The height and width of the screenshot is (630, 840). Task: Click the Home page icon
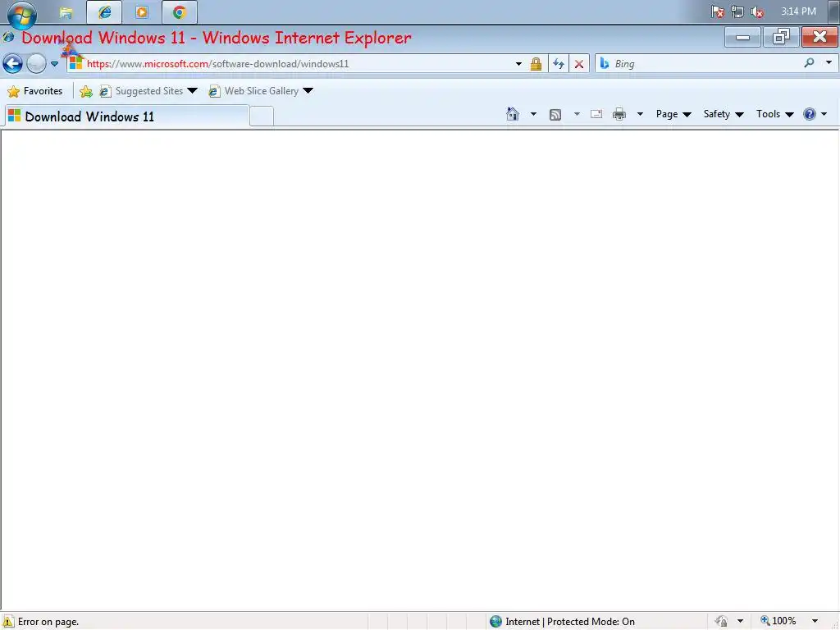pyautogui.click(x=513, y=113)
